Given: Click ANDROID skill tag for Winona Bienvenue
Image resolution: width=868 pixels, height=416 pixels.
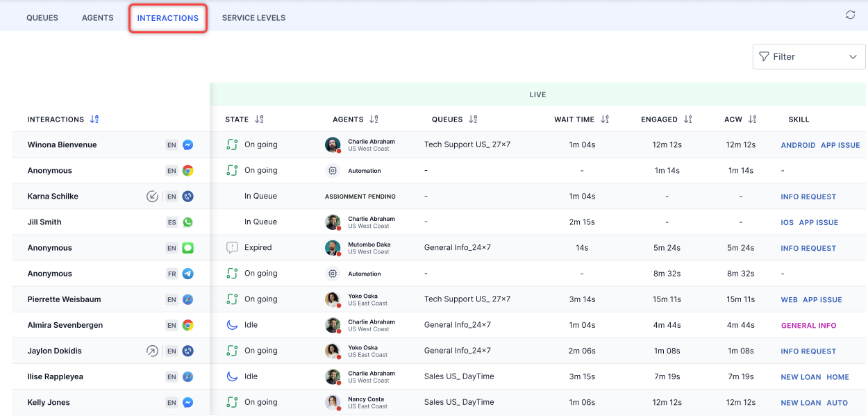Looking at the screenshot, I should click(798, 146).
